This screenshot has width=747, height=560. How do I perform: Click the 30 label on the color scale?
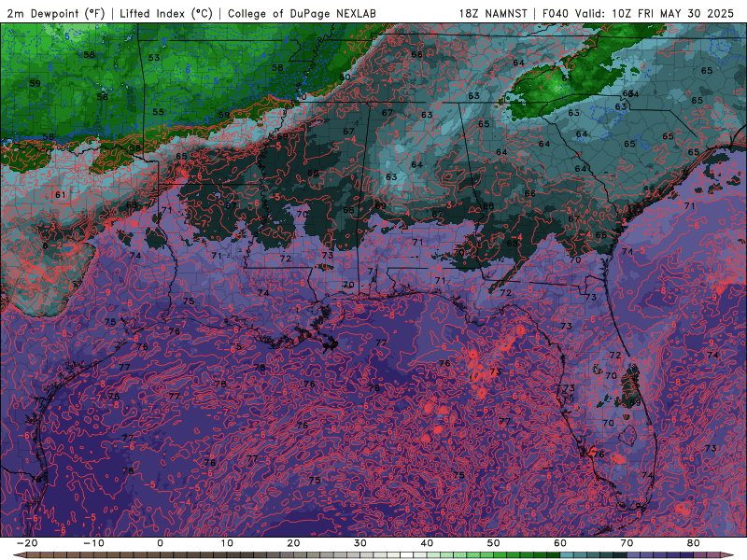[360, 543]
